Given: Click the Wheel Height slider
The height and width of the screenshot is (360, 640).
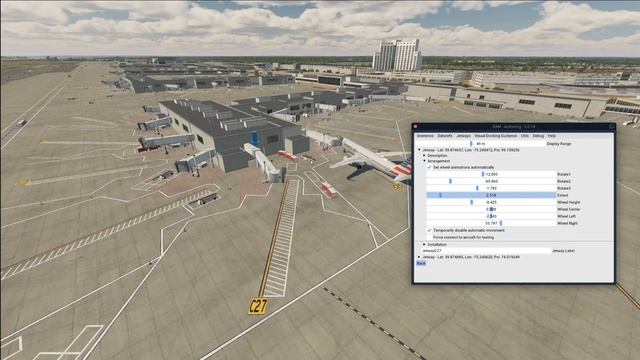Looking at the screenshot, I should (x=491, y=202).
